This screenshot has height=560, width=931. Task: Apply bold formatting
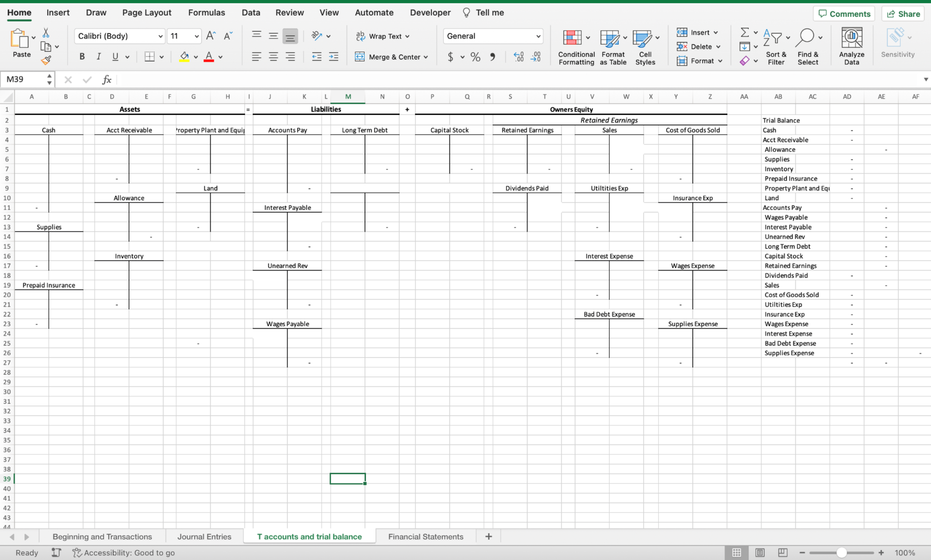pos(82,57)
